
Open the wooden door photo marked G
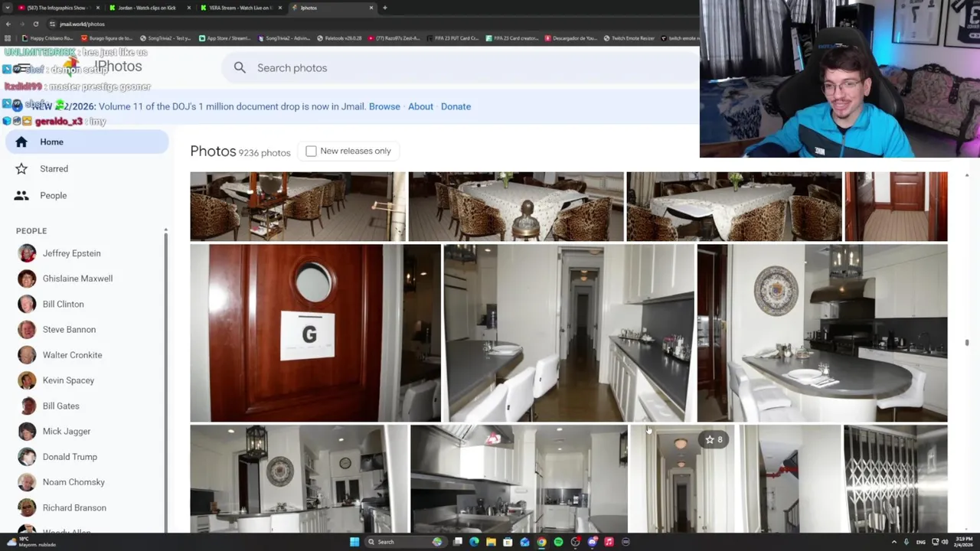pos(315,333)
